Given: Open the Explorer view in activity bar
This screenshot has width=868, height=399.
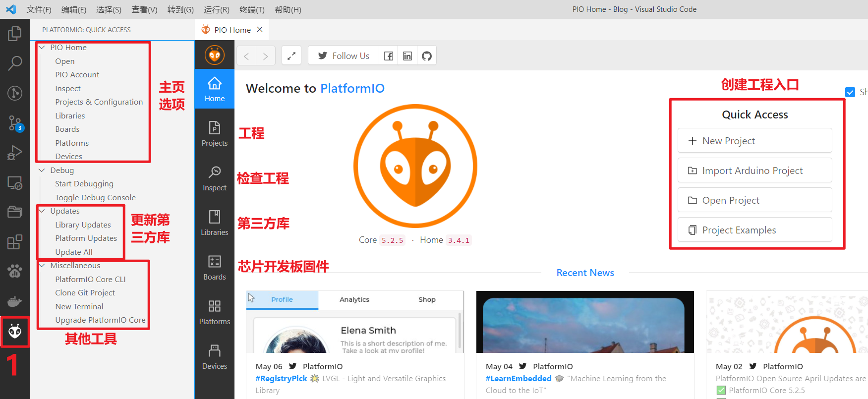Looking at the screenshot, I should tap(15, 34).
